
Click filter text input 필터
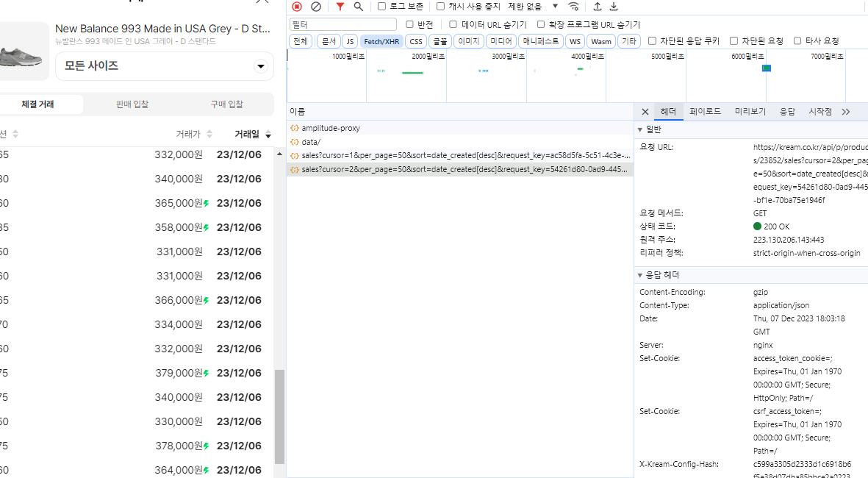343,24
